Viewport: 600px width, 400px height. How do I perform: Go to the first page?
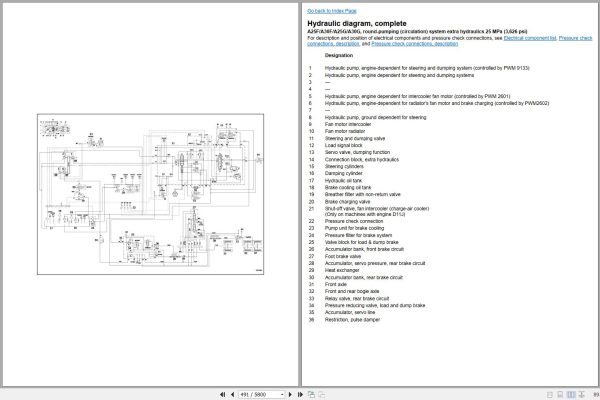click(222, 394)
